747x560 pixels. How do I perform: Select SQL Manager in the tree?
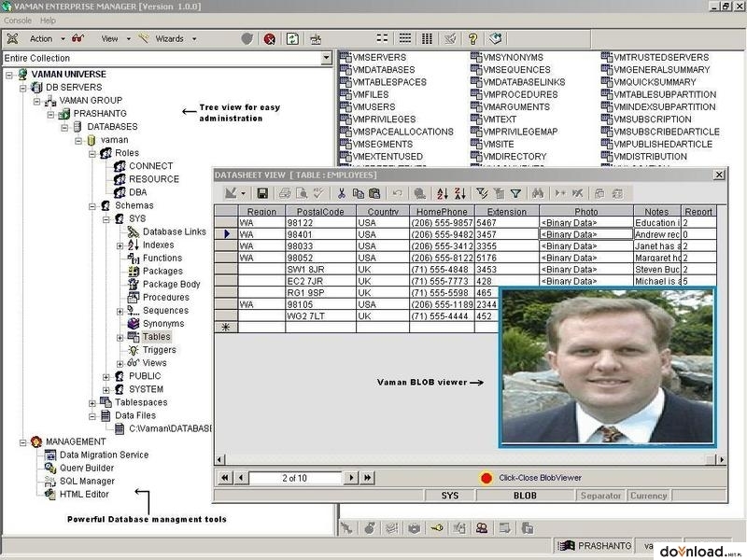click(x=87, y=482)
